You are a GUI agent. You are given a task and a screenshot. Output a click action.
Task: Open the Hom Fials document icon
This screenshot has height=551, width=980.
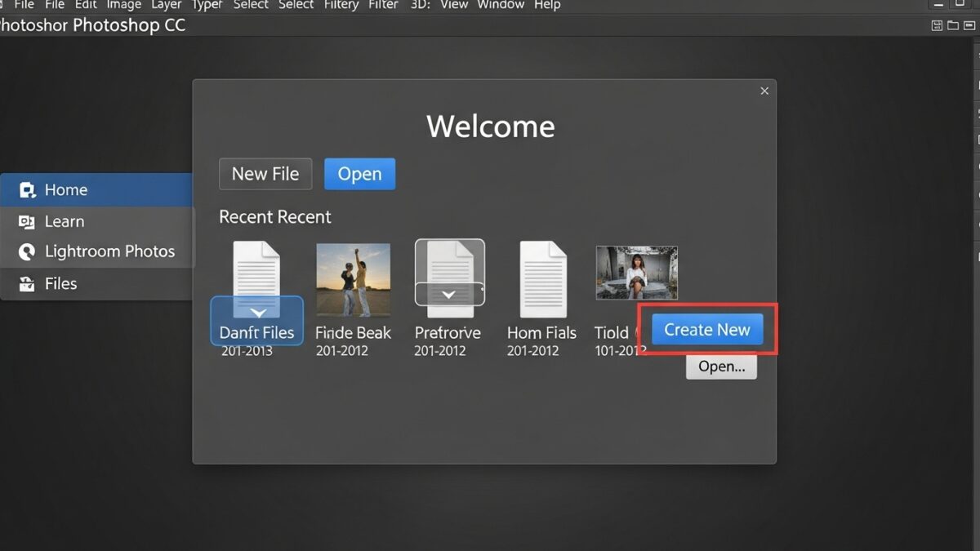coord(543,278)
